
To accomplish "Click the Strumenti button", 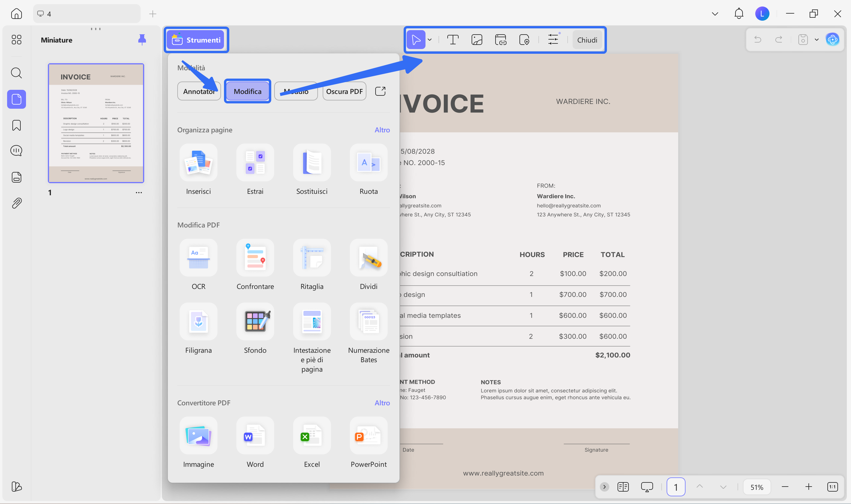I will tap(196, 40).
